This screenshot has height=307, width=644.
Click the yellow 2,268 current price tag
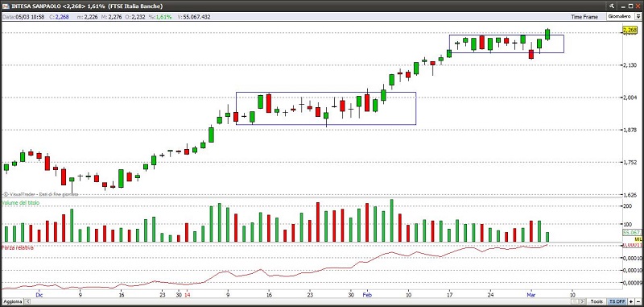[x=630, y=30]
